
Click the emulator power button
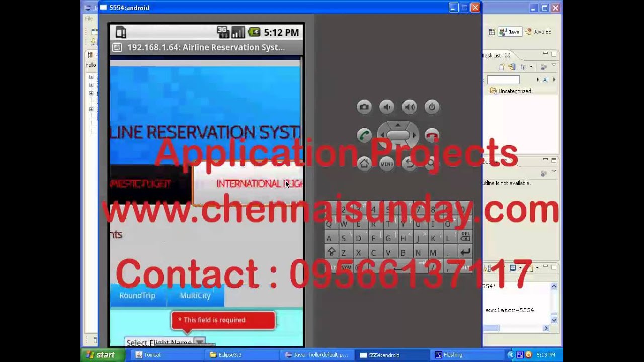pos(432,107)
